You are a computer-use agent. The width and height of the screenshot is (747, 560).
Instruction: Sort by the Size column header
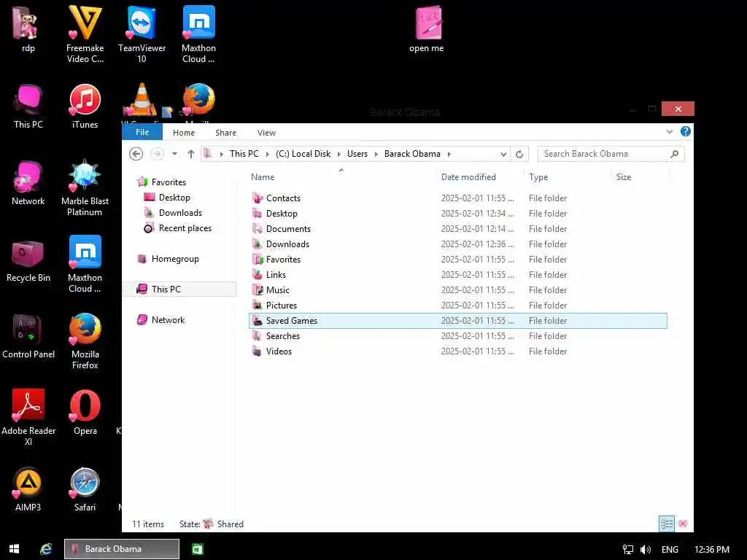tap(640, 177)
